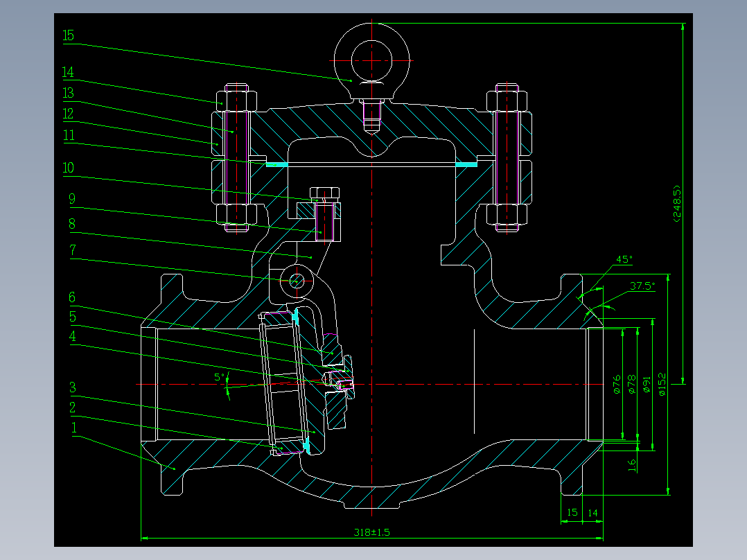Select part callout number 1

click(x=74, y=428)
